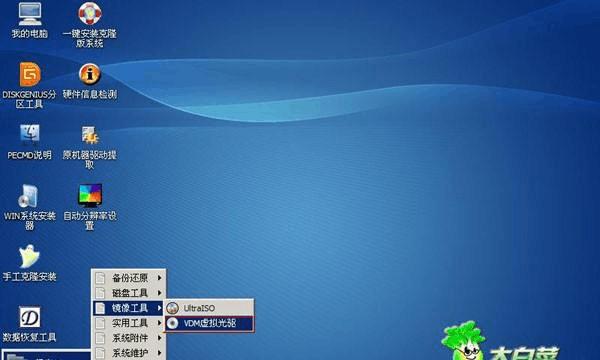Launch 一键安装克隆版系统 lifebuoy icon
Screen dimensions: 600x360
(x=90, y=13)
